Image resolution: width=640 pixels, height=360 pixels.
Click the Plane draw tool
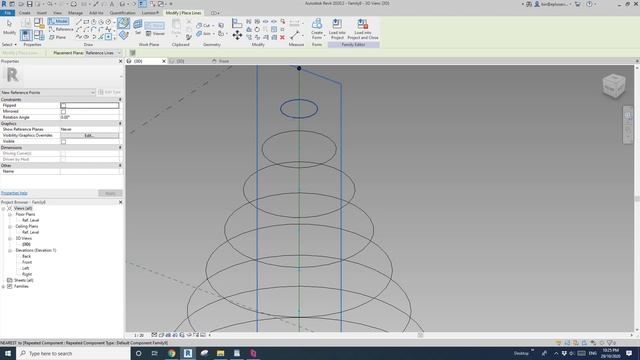(57, 37)
